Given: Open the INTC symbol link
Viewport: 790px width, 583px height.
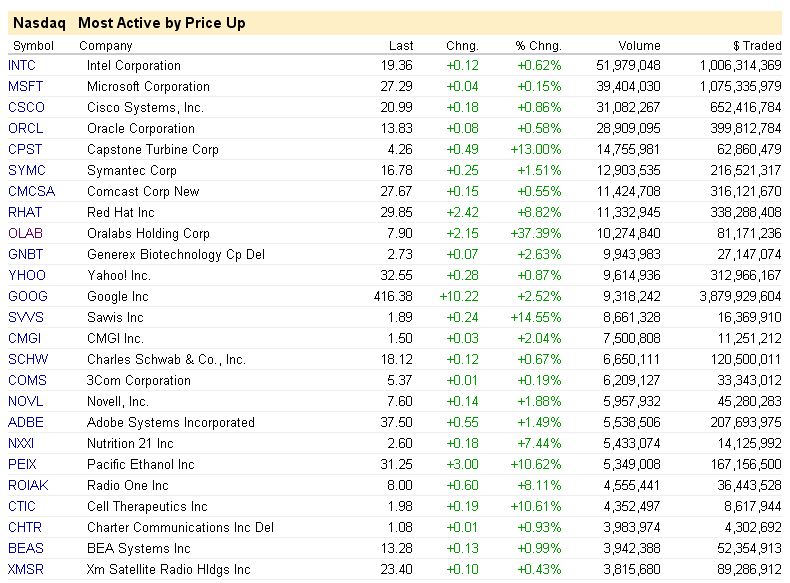Looking at the screenshot, I should (x=22, y=66).
